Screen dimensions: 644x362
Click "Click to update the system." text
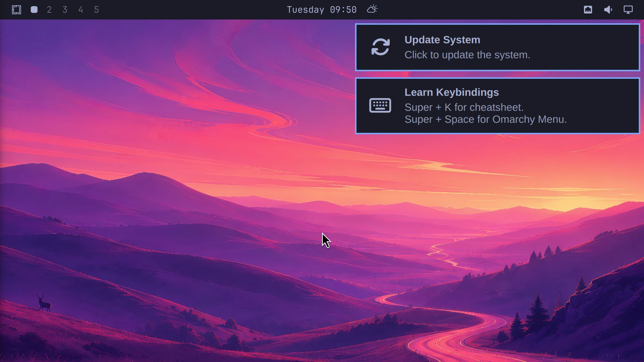pyautogui.click(x=467, y=55)
